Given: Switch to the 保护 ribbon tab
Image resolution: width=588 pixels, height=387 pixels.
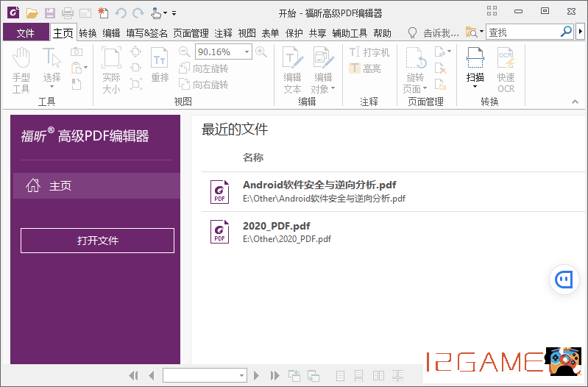Looking at the screenshot, I should click(294, 33).
